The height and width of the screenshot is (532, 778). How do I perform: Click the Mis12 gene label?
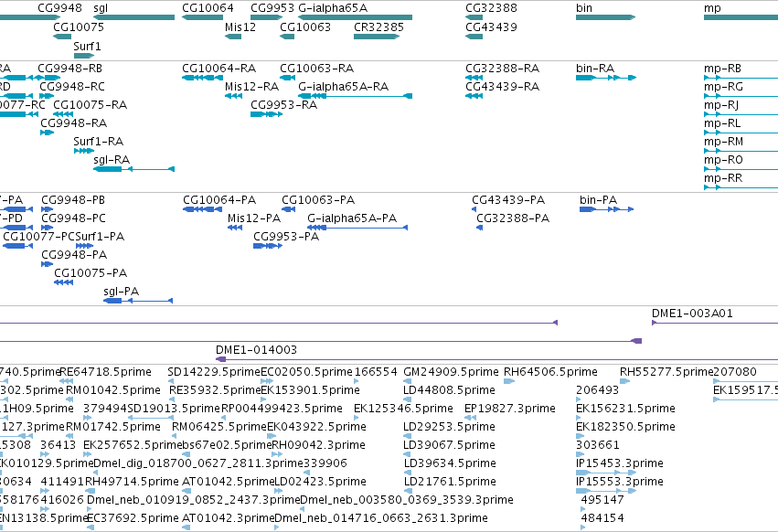pyautogui.click(x=240, y=27)
